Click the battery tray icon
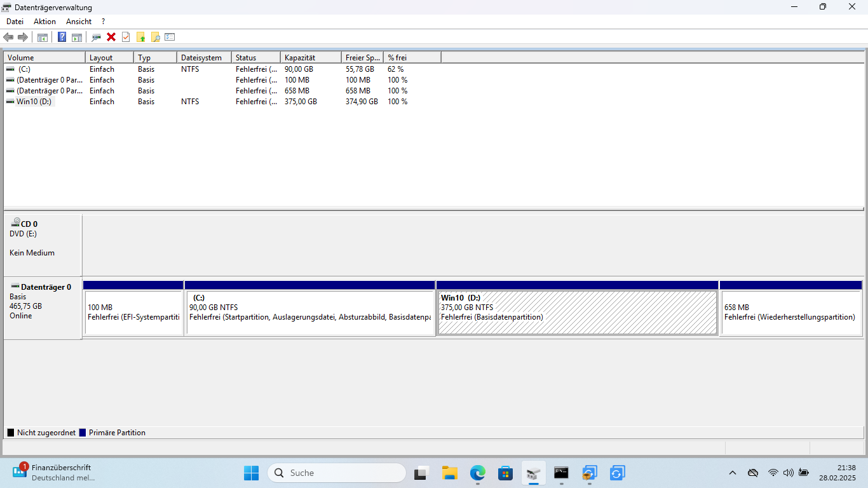 [x=804, y=473]
